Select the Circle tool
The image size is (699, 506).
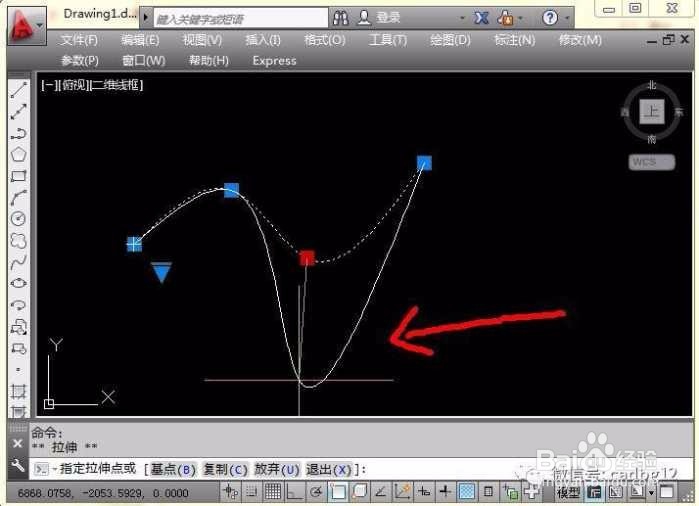pos(18,218)
